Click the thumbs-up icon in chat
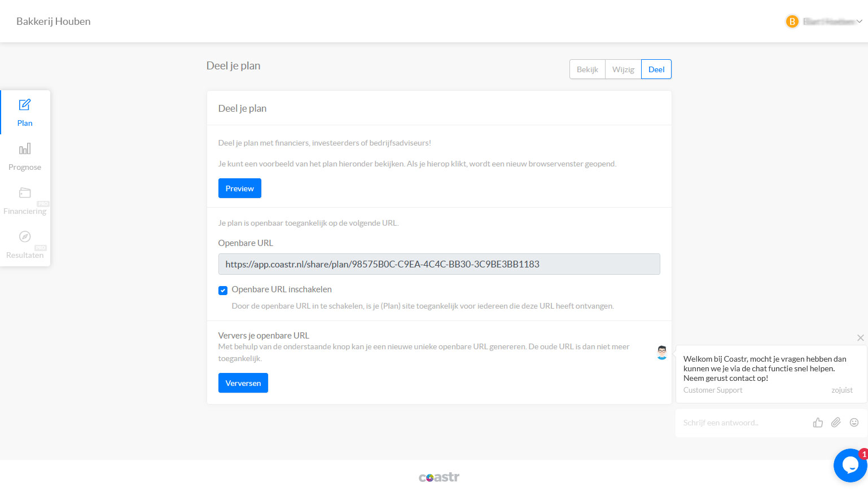The image size is (868, 492). [818, 423]
